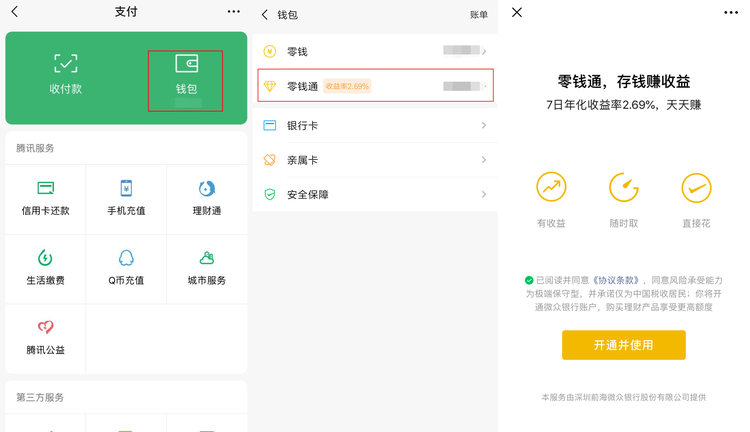Open 收付款 scan and pay
750x432 pixels.
point(66,74)
